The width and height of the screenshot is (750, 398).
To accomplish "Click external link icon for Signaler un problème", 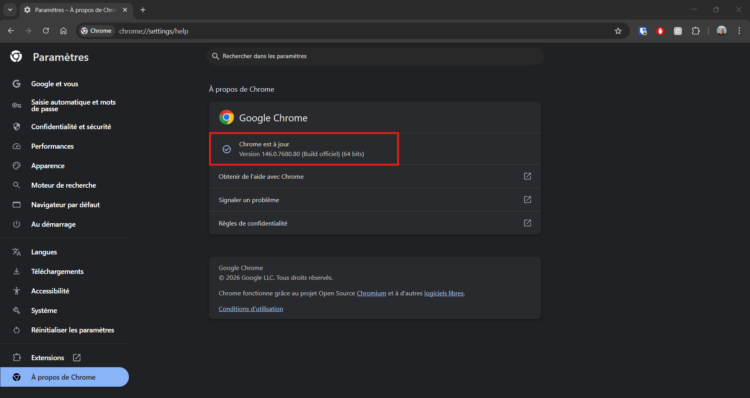I will click(527, 199).
